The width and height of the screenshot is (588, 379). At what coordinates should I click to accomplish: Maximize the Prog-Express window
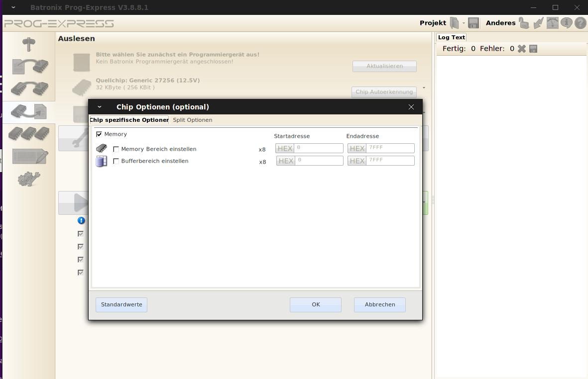pos(555,7)
